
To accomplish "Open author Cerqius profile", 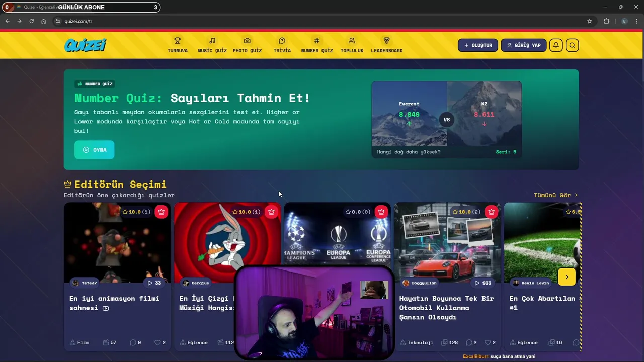I will pyautogui.click(x=196, y=283).
